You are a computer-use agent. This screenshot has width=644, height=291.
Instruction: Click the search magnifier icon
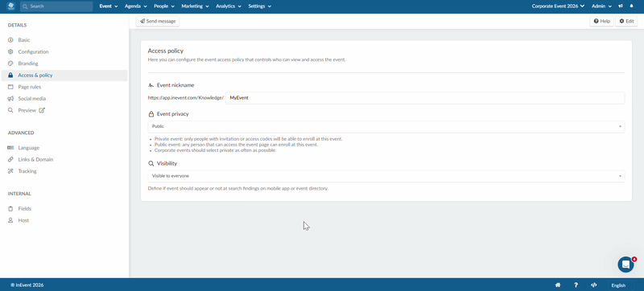coord(25,6)
